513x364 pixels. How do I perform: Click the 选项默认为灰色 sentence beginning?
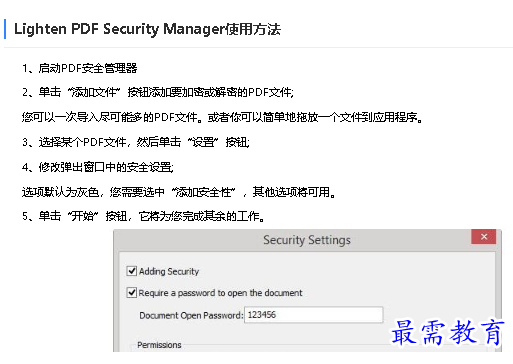(x=61, y=192)
